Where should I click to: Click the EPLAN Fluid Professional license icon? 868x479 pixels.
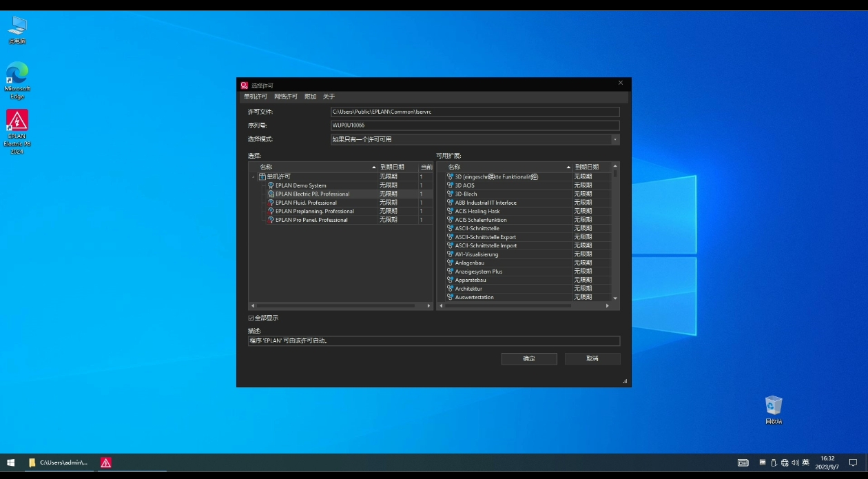(271, 203)
